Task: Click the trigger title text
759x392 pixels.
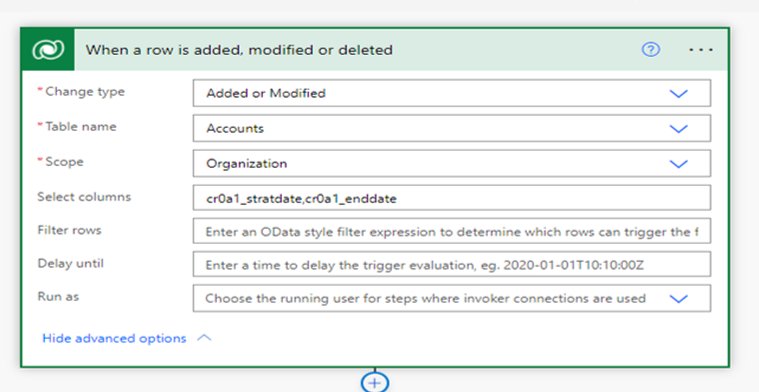Action: coord(239,50)
